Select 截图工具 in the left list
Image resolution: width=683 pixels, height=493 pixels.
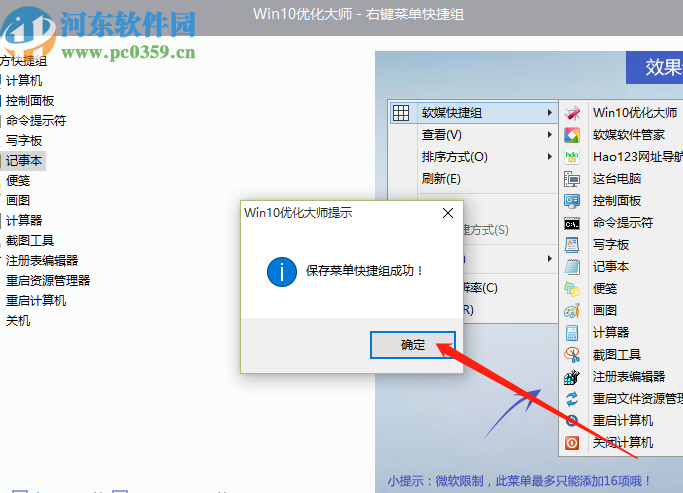[30, 240]
